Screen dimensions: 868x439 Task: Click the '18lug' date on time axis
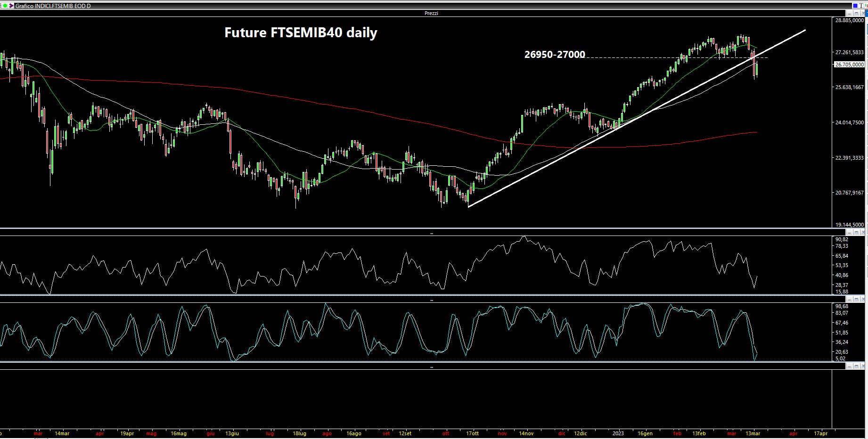(300, 433)
